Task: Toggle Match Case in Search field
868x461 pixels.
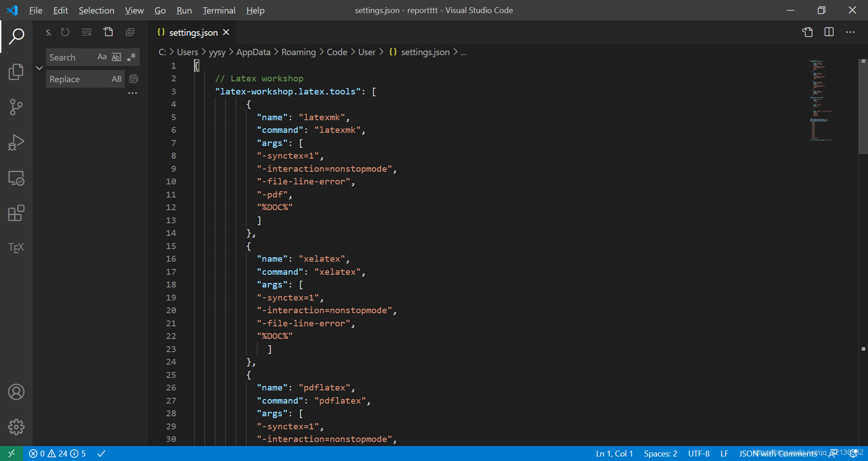Action: [102, 57]
